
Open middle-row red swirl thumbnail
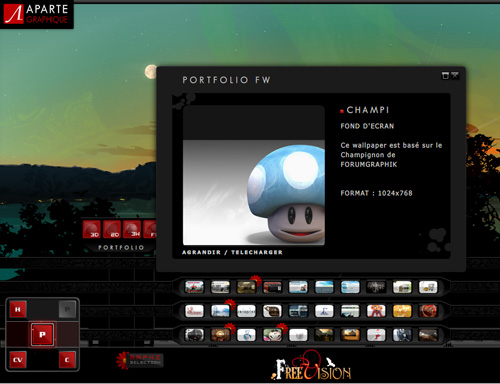[x=428, y=311]
